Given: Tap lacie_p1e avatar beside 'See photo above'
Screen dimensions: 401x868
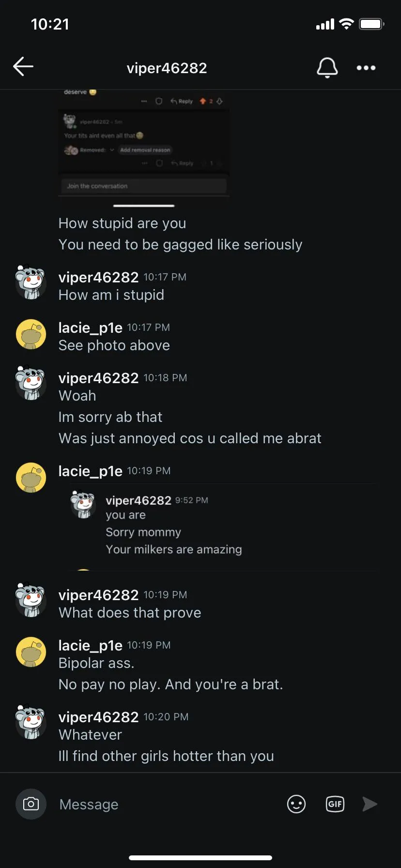Looking at the screenshot, I should point(31,334).
